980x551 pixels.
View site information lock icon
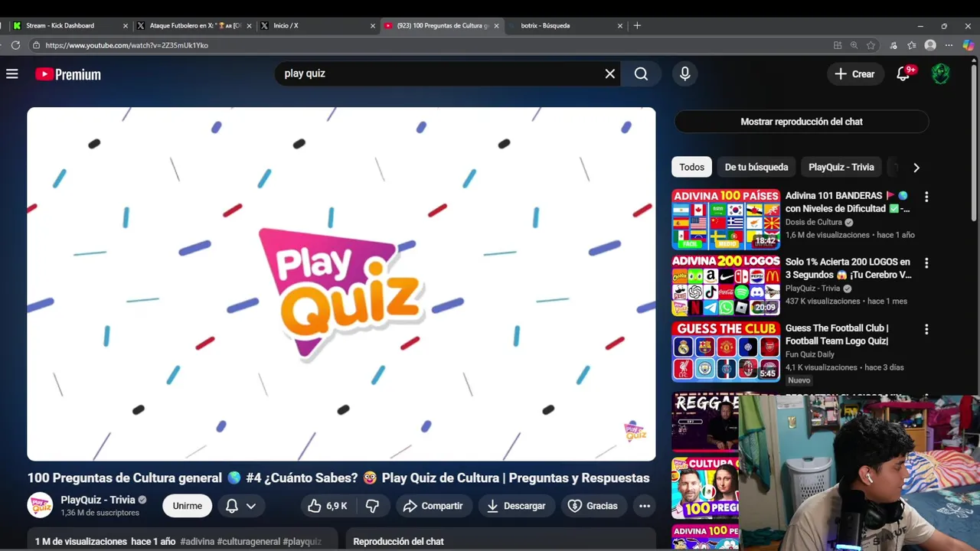pyautogui.click(x=36, y=45)
